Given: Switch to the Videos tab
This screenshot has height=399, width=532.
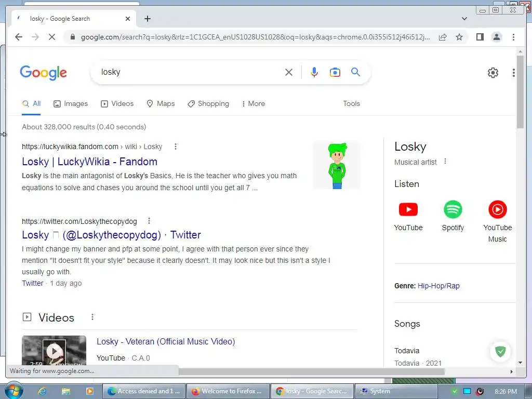Looking at the screenshot, I should click(117, 103).
